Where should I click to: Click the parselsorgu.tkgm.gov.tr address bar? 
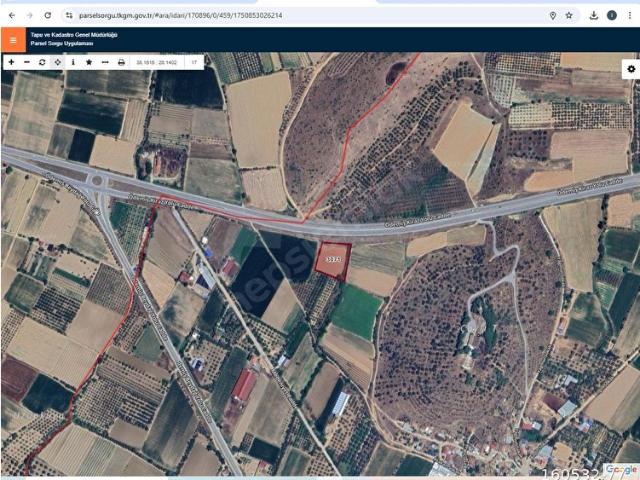pos(180,16)
